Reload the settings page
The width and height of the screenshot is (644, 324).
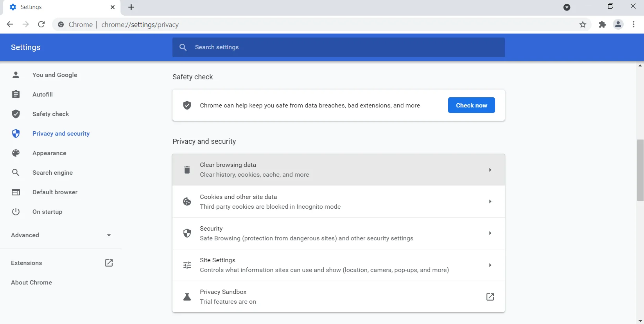tap(41, 24)
